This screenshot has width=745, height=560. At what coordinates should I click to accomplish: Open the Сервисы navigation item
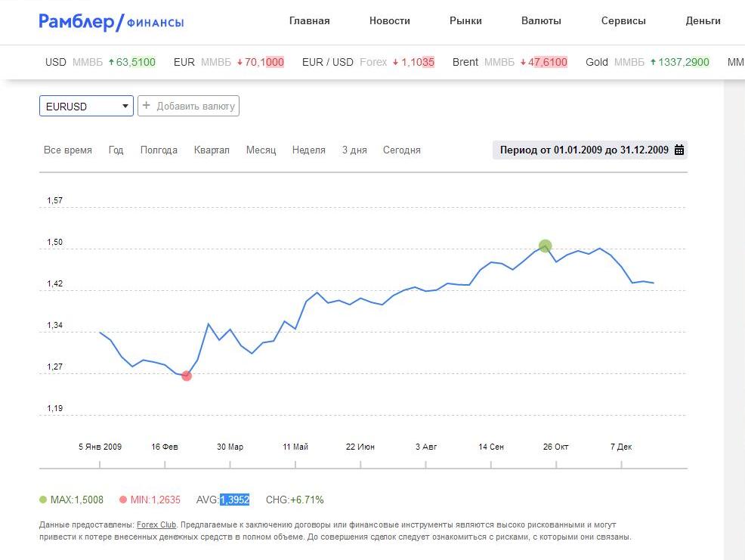623,21
